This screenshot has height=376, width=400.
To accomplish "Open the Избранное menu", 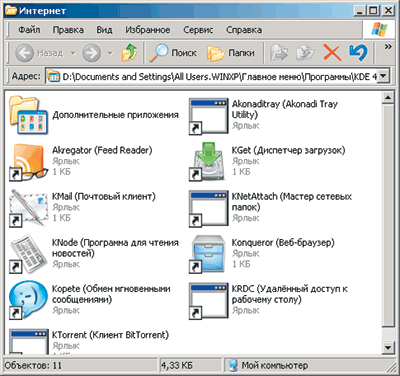I will pyautogui.click(x=148, y=30).
